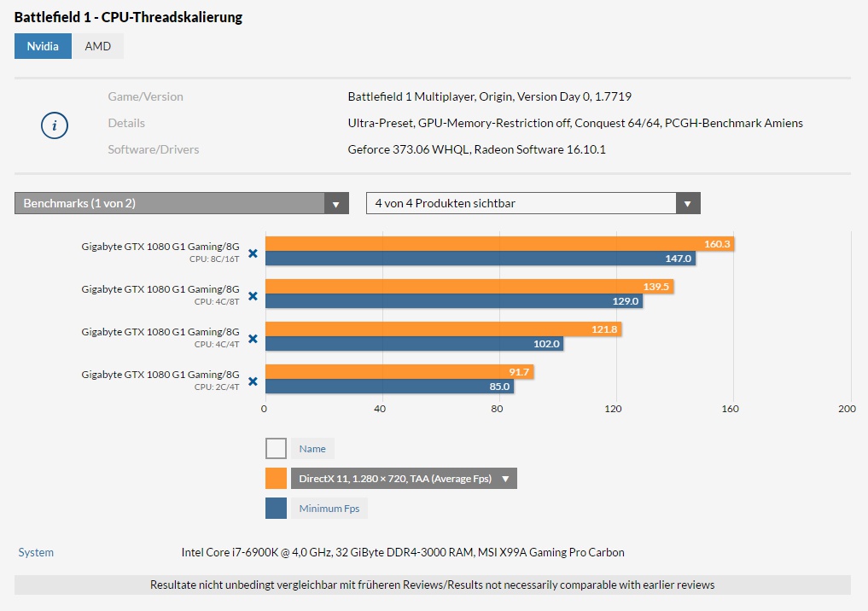Open the DirectX 11 1.280 × 720 dropdown
The height and width of the screenshot is (611, 868).
click(x=404, y=479)
